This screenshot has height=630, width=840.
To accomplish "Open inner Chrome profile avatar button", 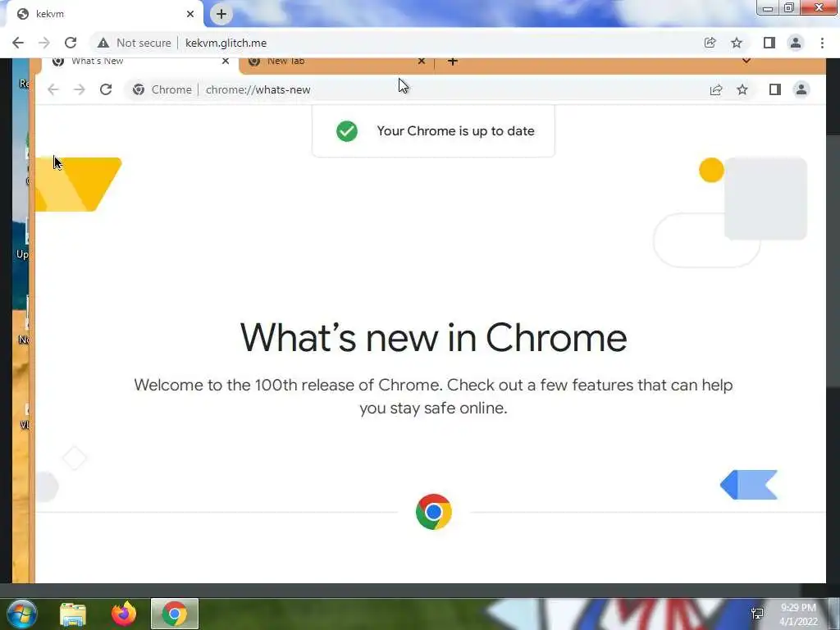I will click(801, 89).
